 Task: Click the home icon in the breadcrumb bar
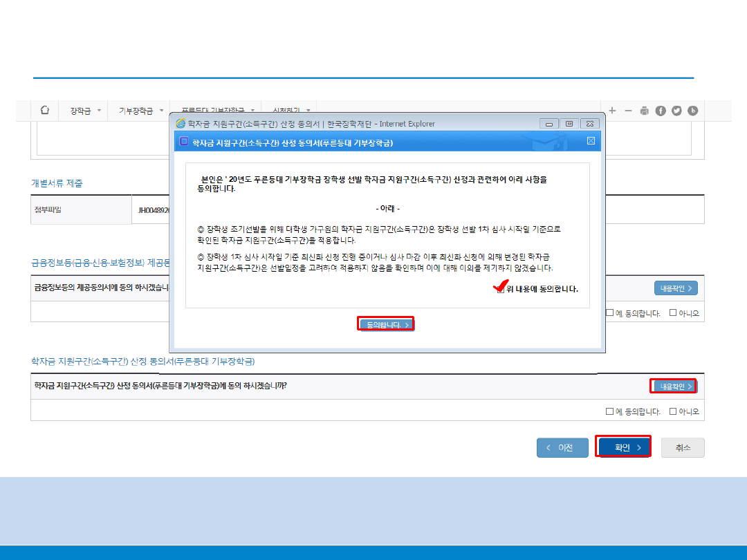coord(45,110)
